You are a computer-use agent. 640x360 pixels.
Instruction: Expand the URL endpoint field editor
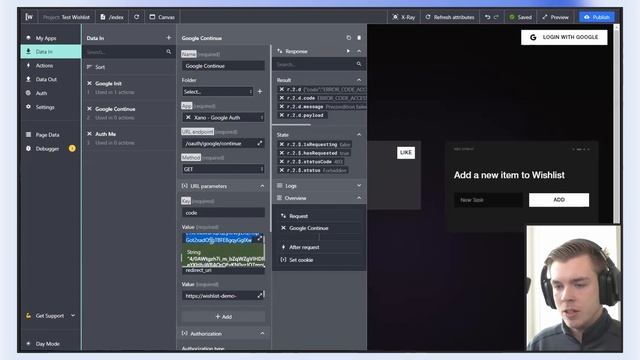pyautogui.click(x=260, y=143)
